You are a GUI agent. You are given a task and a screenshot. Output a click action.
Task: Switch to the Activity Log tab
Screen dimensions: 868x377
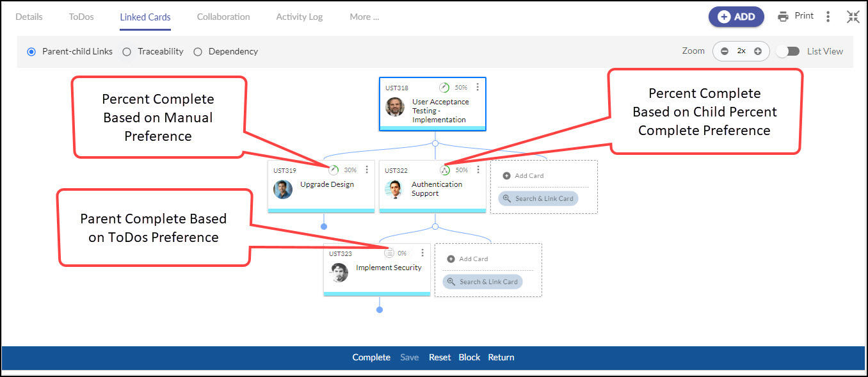point(299,17)
